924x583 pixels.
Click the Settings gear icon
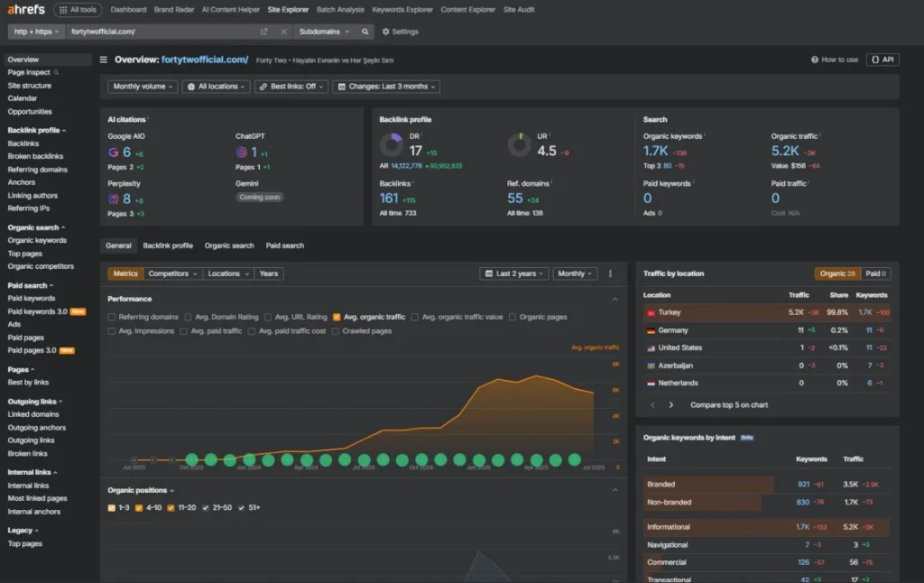pos(386,32)
